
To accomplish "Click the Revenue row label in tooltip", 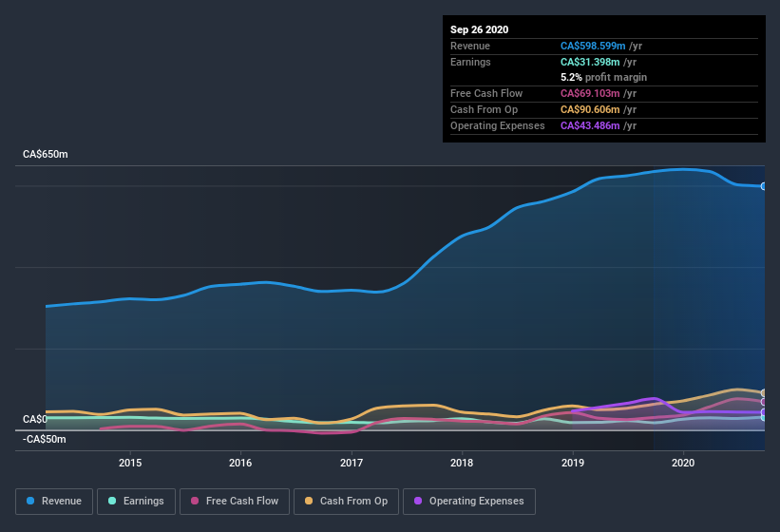I will coord(470,47).
